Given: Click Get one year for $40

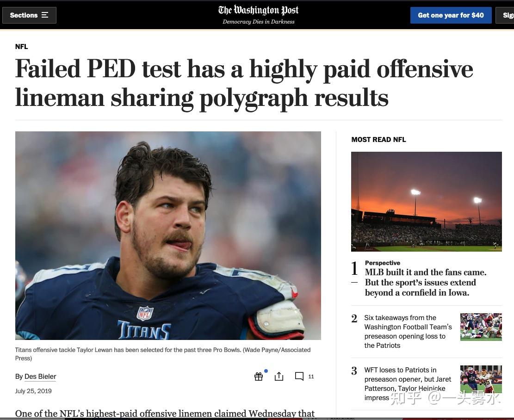Looking at the screenshot, I should coord(451,15).
